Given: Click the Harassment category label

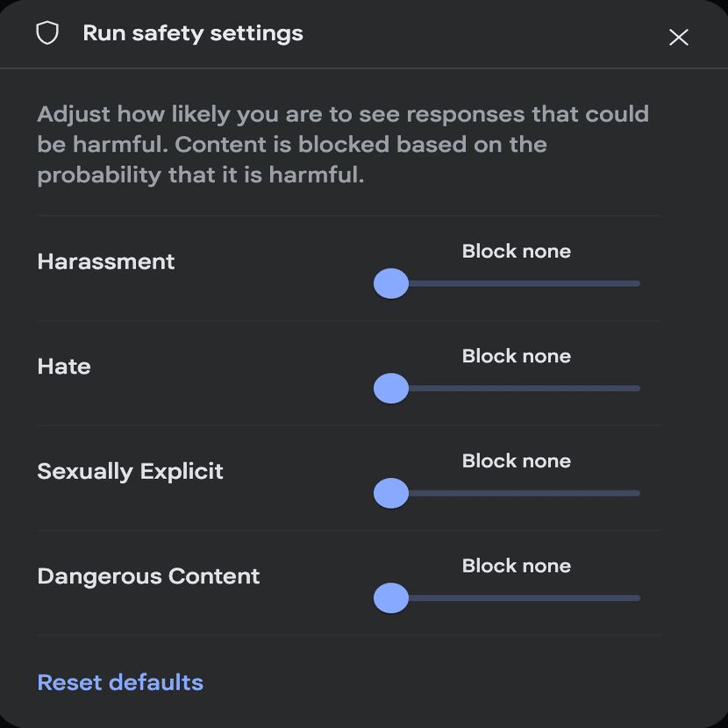Looking at the screenshot, I should pos(106,261).
